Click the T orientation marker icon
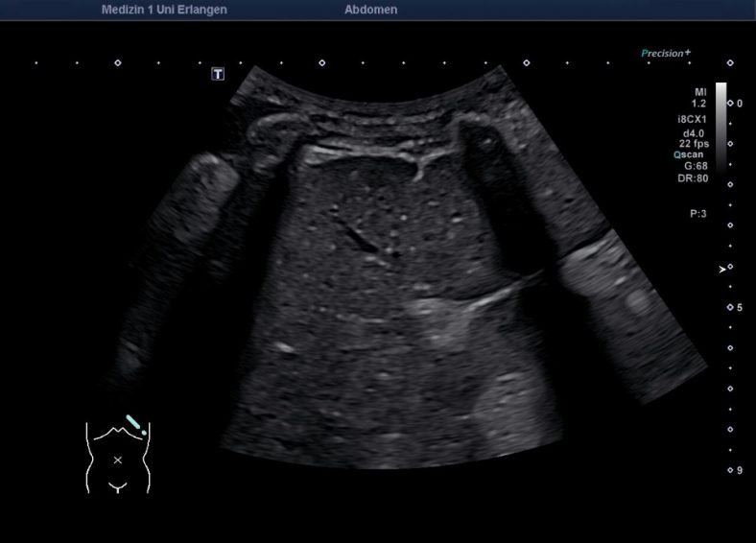This screenshot has width=756, height=543. (218, 74)
